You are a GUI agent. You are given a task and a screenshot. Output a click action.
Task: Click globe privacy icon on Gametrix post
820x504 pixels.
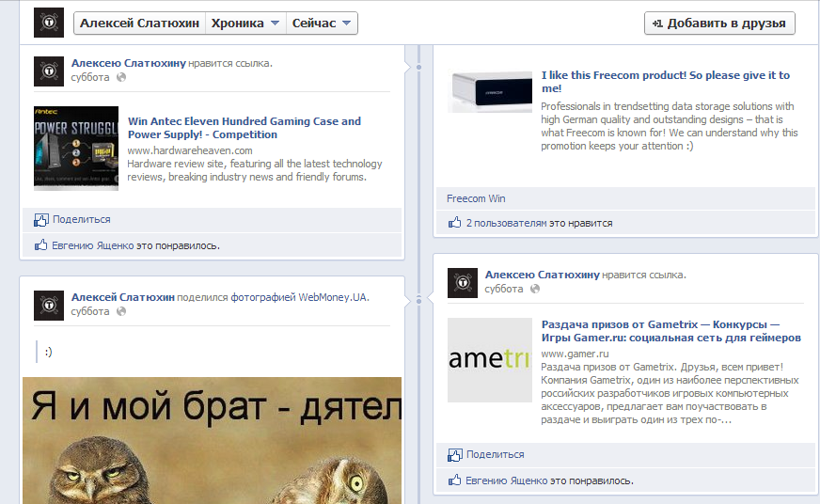point(535,289)
